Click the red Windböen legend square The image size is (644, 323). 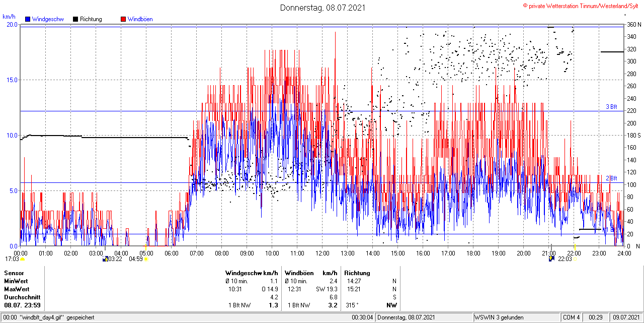point(123,19)
